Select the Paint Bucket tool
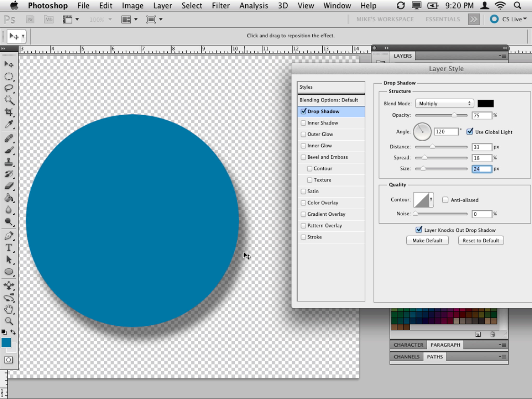The height and width of the screenshot is (399, 532). (9, 198)
